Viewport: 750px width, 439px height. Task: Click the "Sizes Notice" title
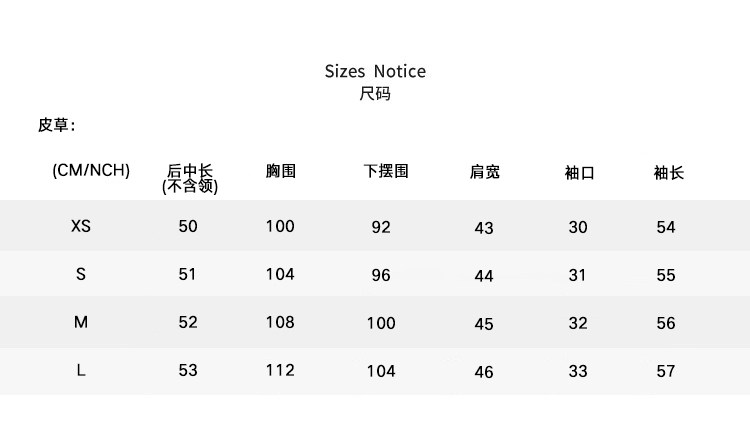coord(375,71)
